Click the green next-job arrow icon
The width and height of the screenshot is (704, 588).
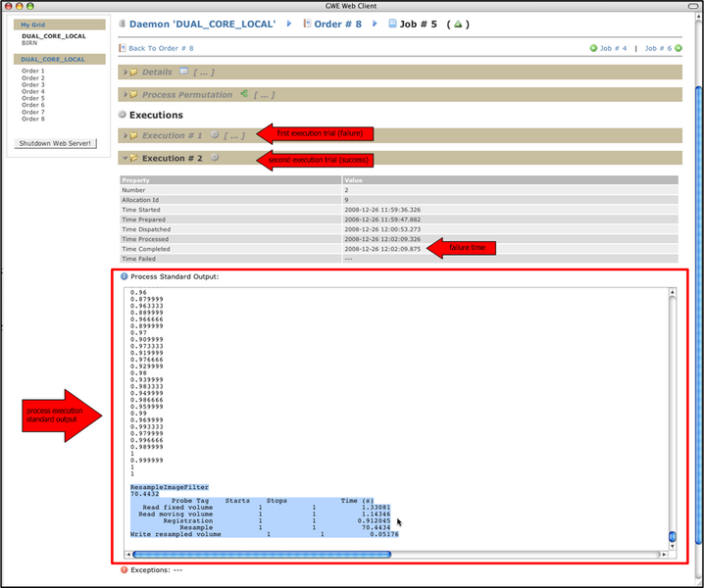coord(679,48)
